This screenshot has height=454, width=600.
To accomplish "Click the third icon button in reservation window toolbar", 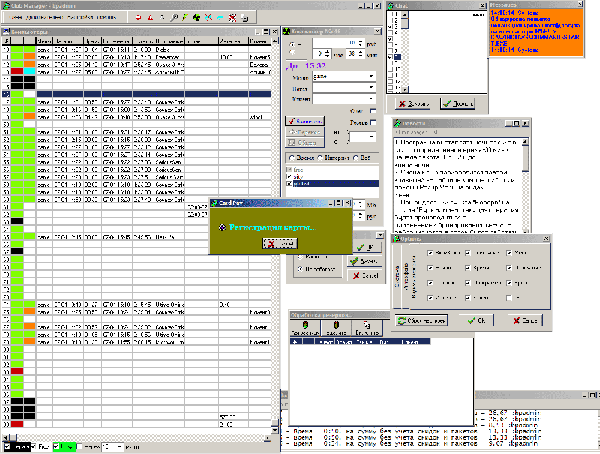I will coord(367,328).
